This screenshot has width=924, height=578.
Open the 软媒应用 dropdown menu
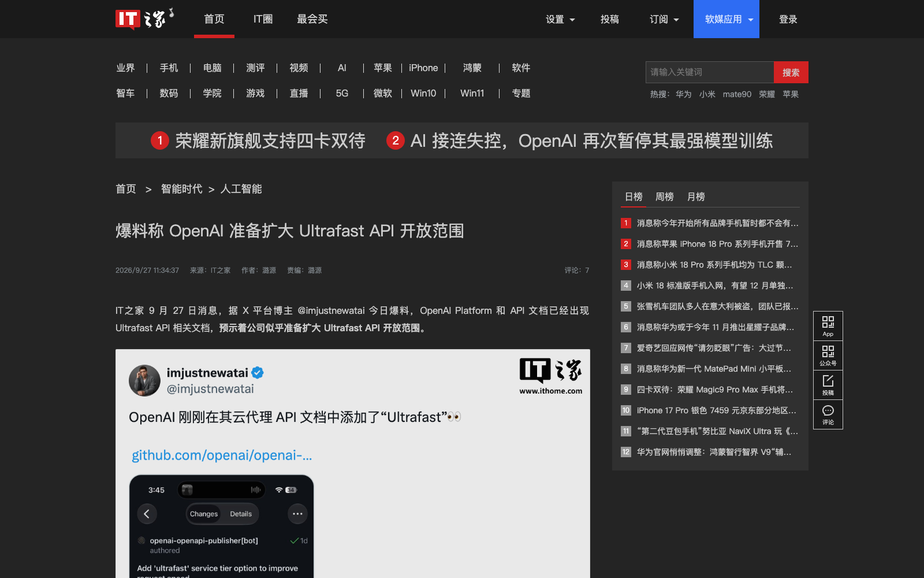[x=726, y=19]
